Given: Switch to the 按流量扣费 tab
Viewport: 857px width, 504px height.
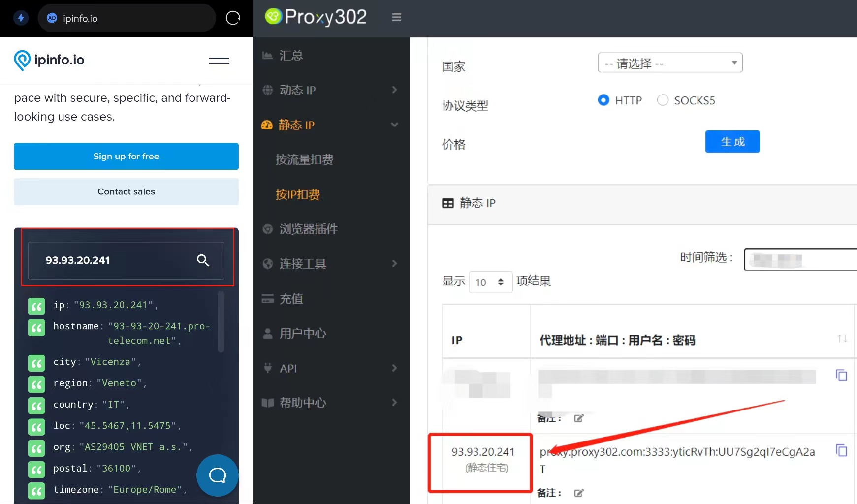Looking at the screenshot, I should pyautogui.click(x=304, y=159).
